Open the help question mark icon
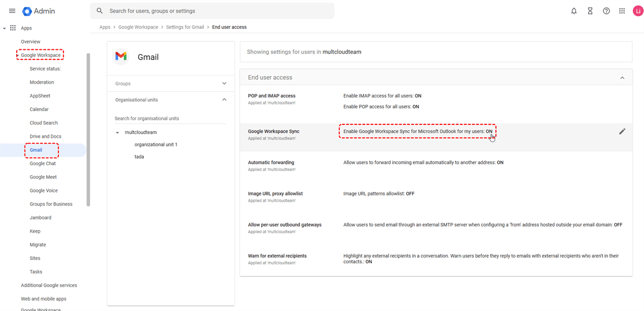The image size is (644, 311). tap(606, 11)
